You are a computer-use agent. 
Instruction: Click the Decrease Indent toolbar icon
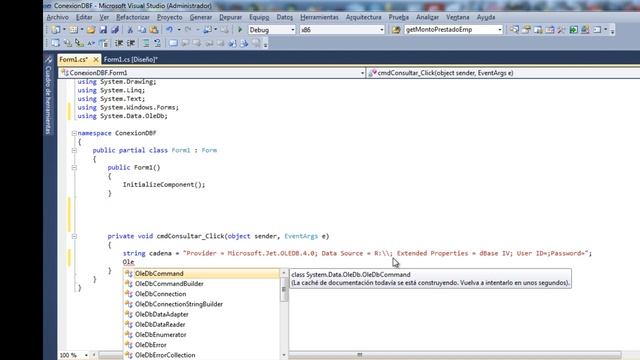119,43
